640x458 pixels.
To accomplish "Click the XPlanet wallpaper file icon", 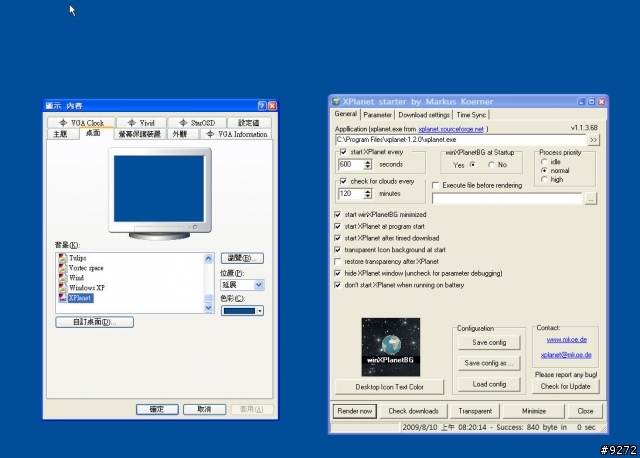I will pos(63,298).
